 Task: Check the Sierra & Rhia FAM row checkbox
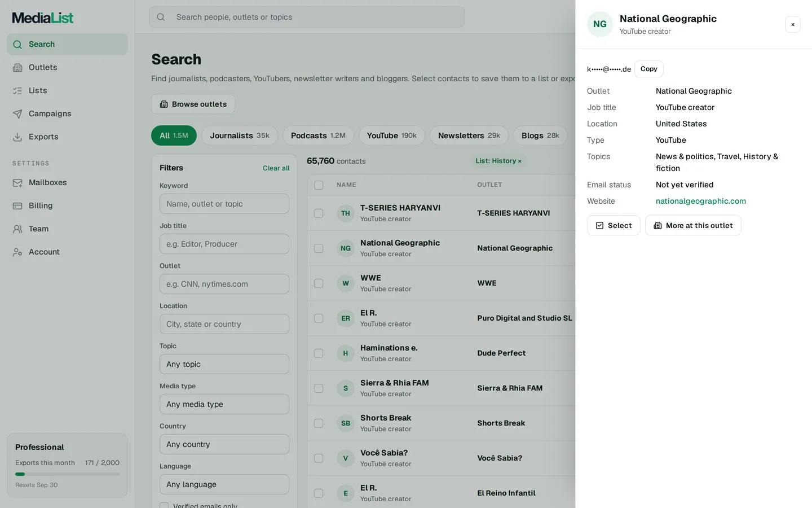(319, 388)
